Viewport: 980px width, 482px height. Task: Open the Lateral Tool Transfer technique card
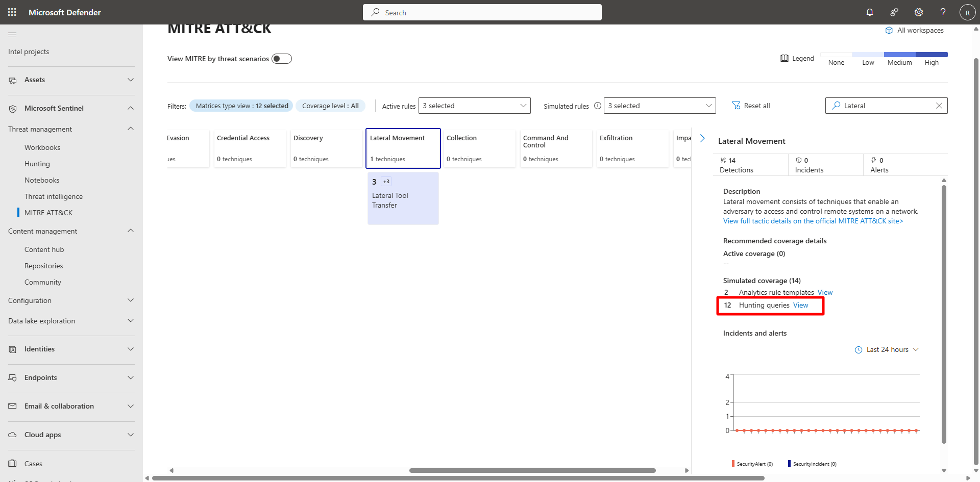tap(403, 198)
